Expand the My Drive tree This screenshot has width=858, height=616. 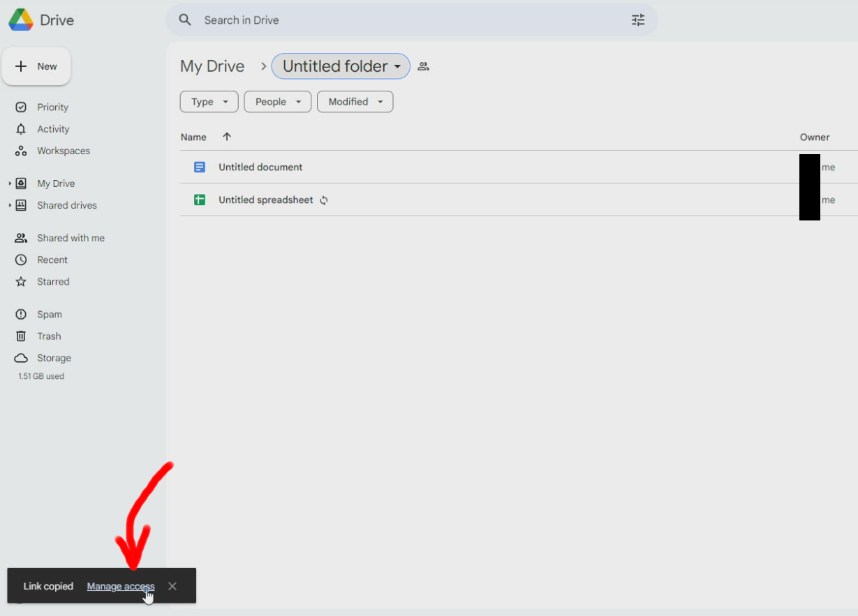point(10,183)
